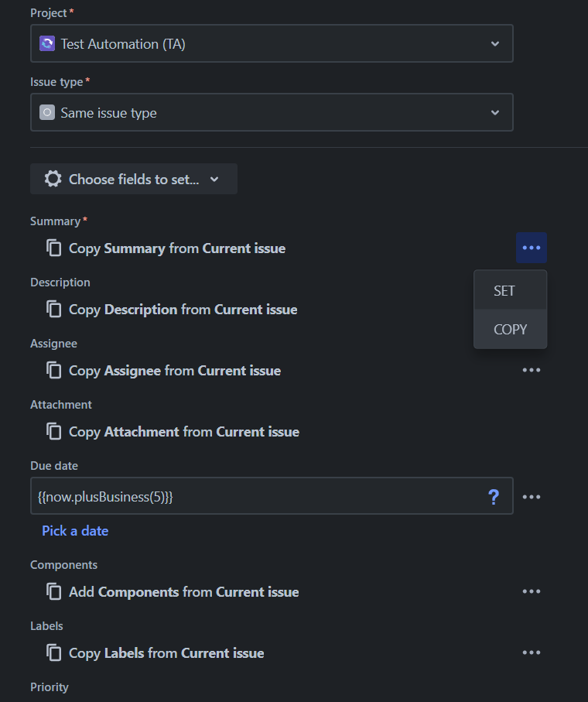The height and width of the screenshot is (702, 588).
Task: Click the gear icon on Choose fields
Action: point(53,179)
